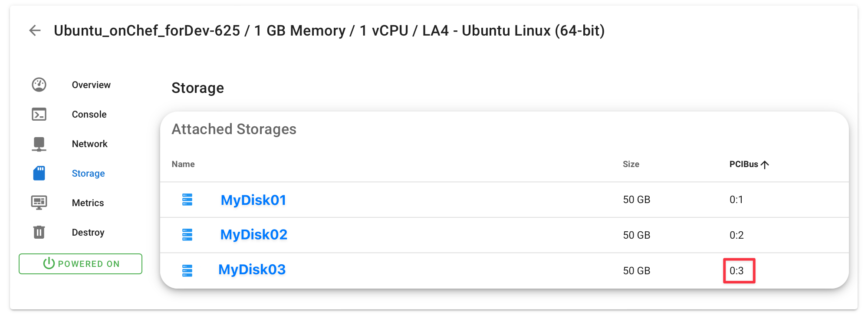
Task: Toggle the POWERED ON button
Action: tap(80, 264)
